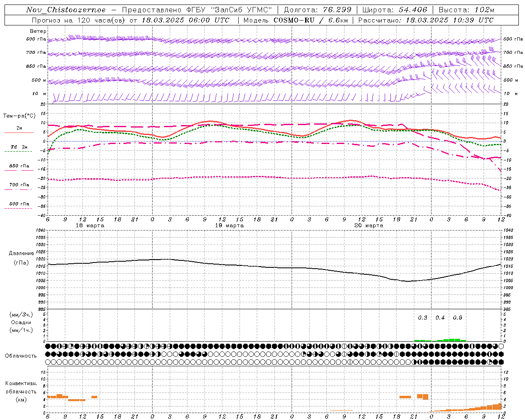525x420 pixels.
Task: Click the "Осадки" precipitation label
Action: (21, 322)
